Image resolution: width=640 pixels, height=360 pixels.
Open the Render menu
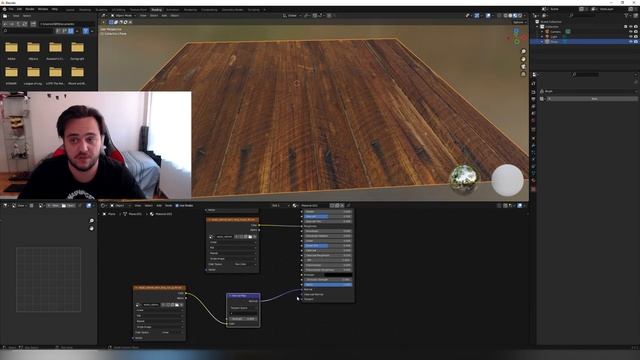30,9
